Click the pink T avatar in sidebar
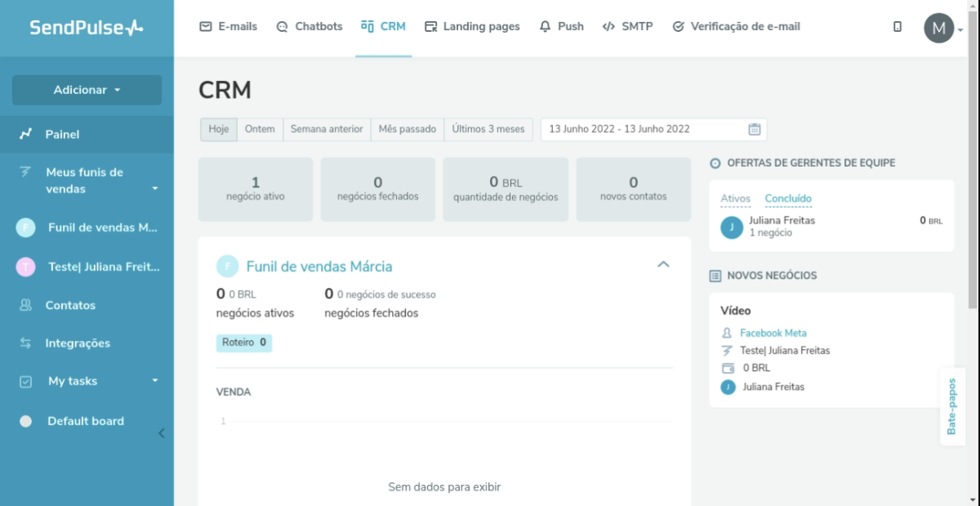 click(x=26, y=266)
